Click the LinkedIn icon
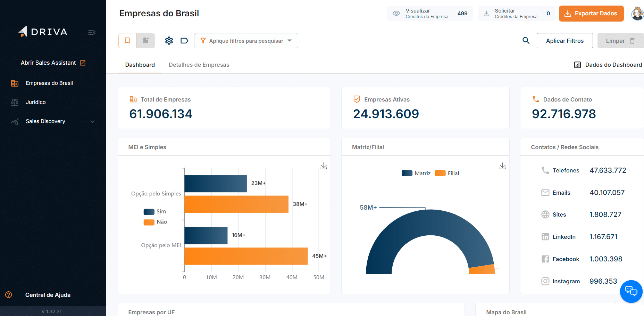 click(545, 237)
